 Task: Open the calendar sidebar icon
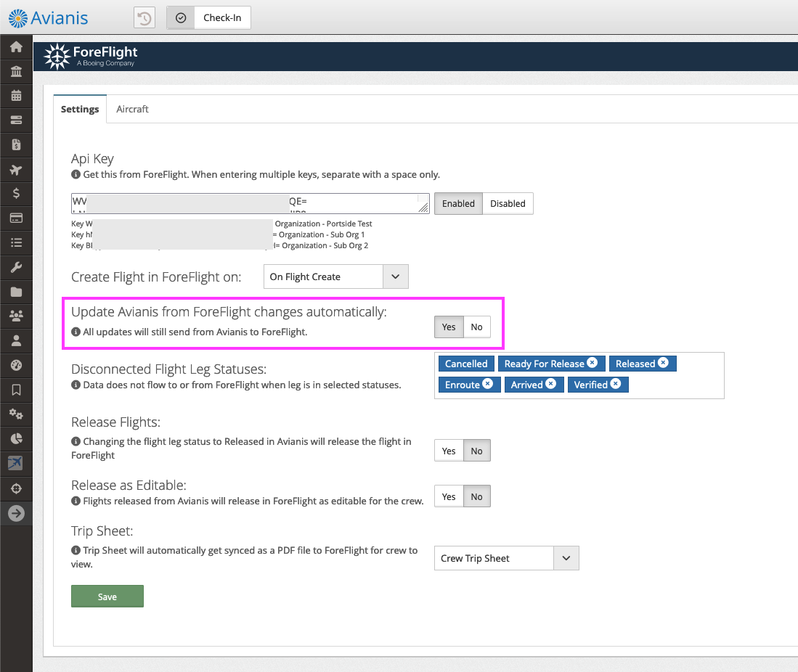[16, 96]
